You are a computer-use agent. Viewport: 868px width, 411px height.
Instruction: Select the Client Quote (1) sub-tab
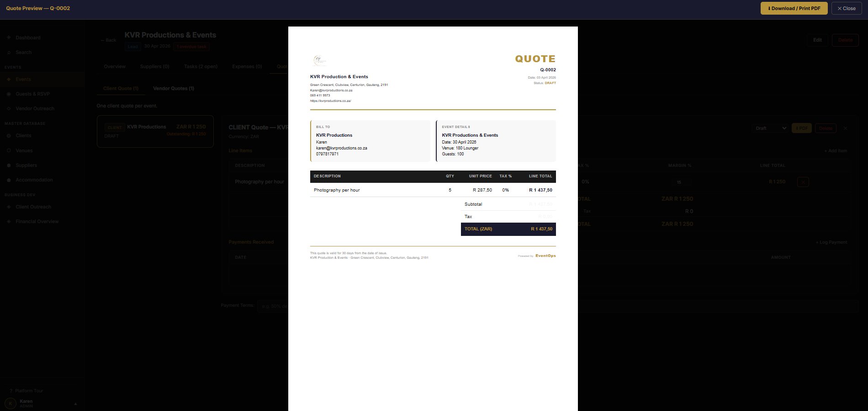point(121,89)
